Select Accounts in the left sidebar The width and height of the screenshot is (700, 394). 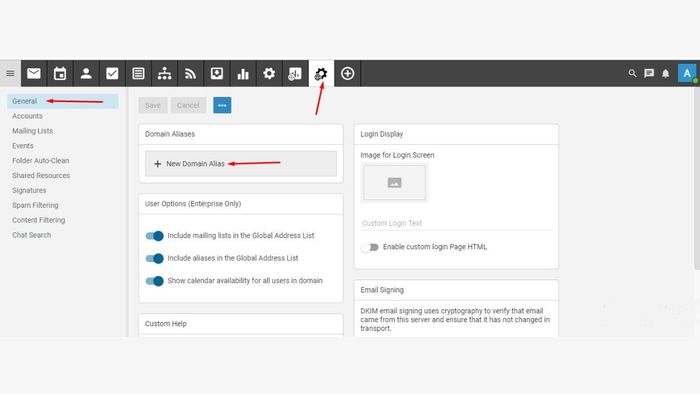click(27, 116)
